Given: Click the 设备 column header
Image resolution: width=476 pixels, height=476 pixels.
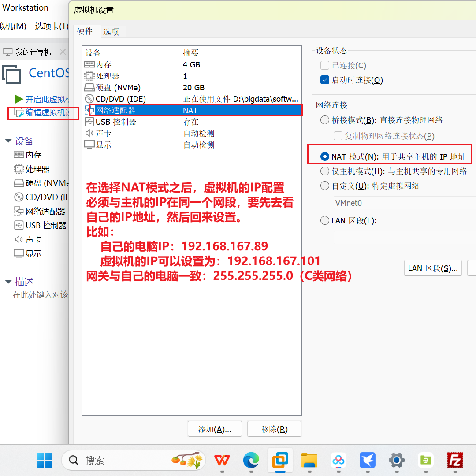Looking at the screenshot, I should point(131,52).
